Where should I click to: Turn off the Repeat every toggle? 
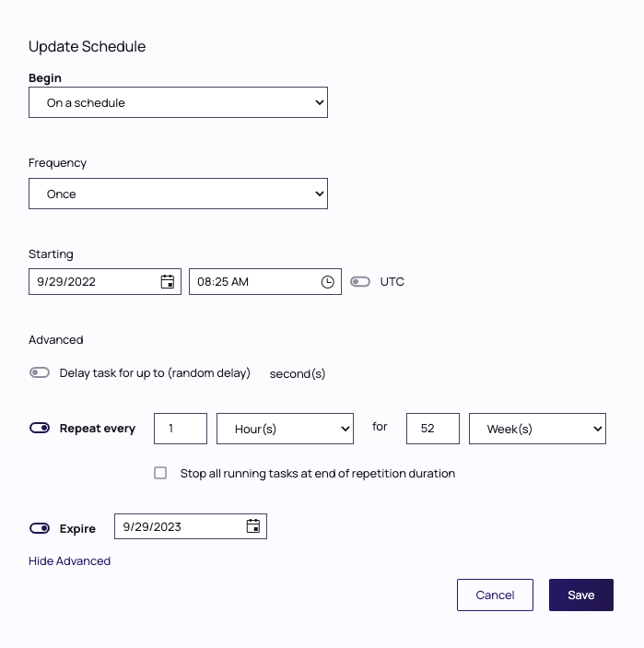coord(40,429)
